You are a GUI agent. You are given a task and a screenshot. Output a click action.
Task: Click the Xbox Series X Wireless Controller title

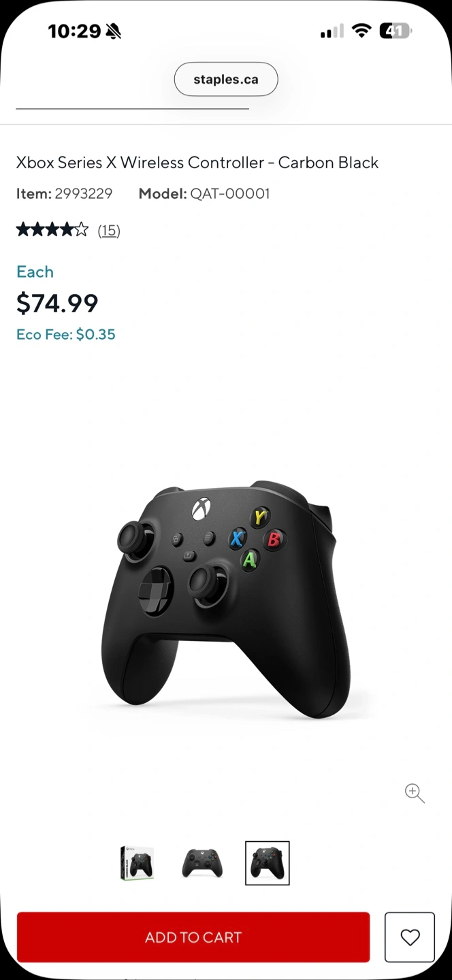(197, 163)
